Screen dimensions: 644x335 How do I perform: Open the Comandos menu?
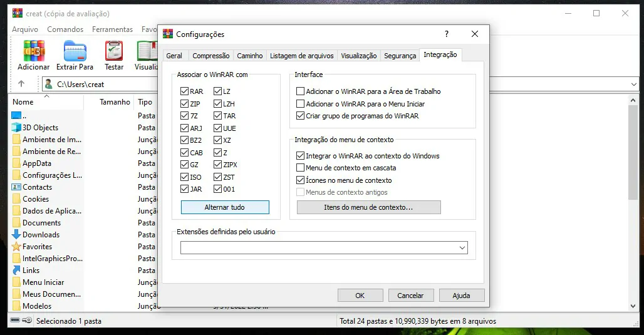tap(65, 29)
